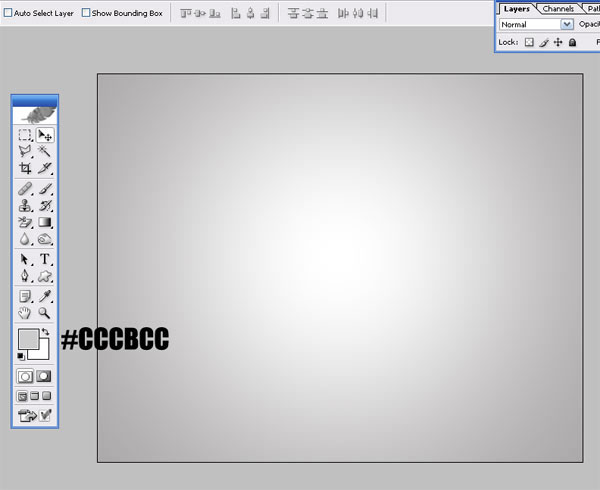
Task: Pick the Clone Stamp tool
Action: (25, 205)
